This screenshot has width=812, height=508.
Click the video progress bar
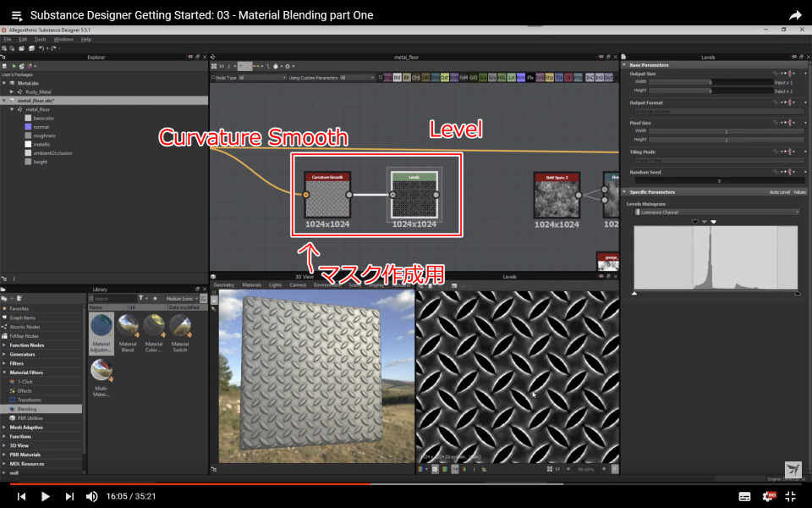(x=406, y=483)
